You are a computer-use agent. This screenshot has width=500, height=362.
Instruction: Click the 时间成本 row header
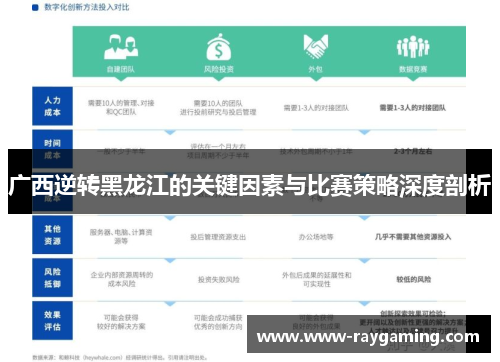point(52,149)
